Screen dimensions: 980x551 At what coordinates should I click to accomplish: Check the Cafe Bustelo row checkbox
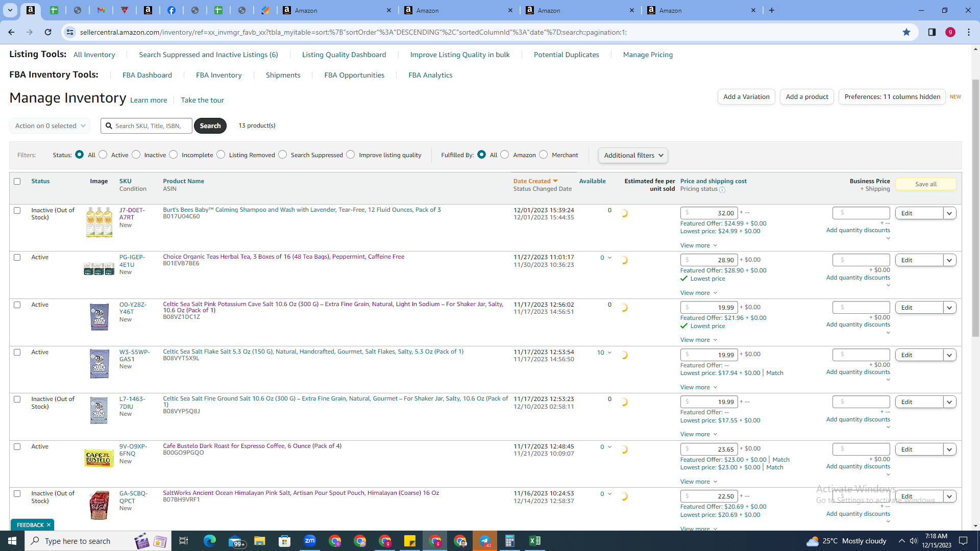tap(17, 447)
